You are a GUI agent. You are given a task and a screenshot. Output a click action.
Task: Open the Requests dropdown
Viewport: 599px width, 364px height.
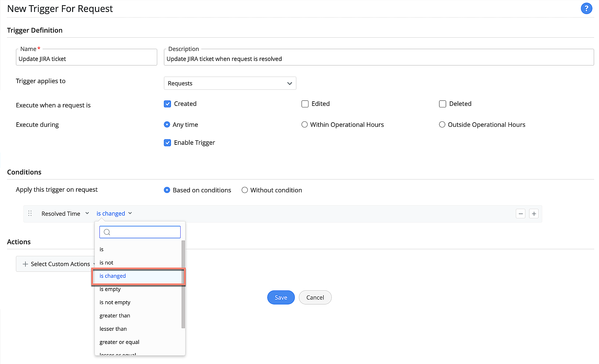[x=230, y=83]
